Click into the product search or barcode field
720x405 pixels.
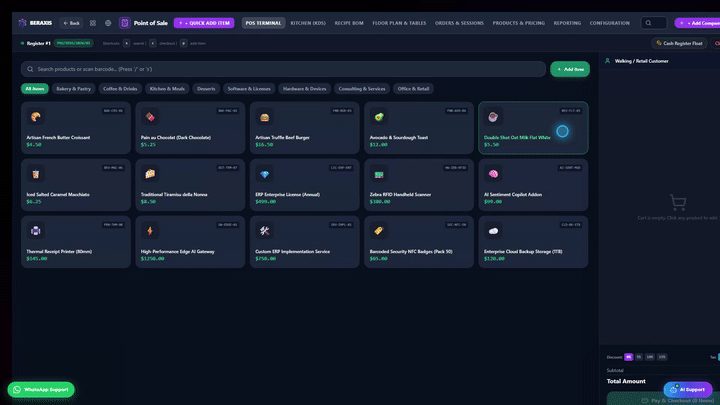tap(283, 69)
